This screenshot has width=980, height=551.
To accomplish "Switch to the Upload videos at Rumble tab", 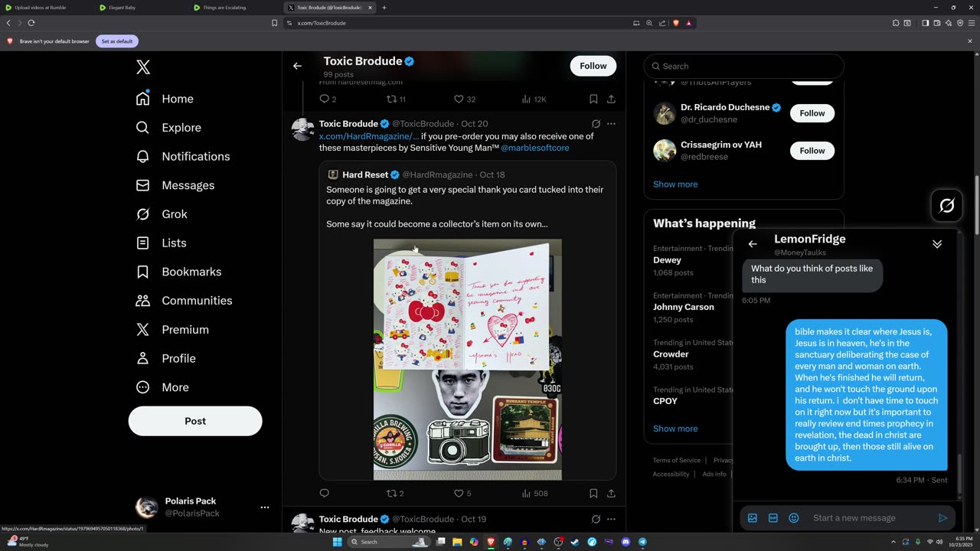I will click(47, 8).
